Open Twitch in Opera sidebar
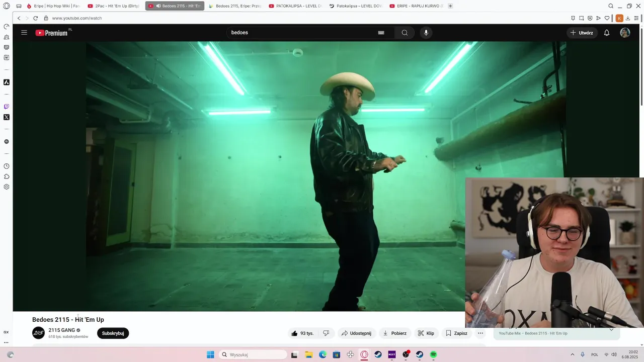 click(7, 107)
